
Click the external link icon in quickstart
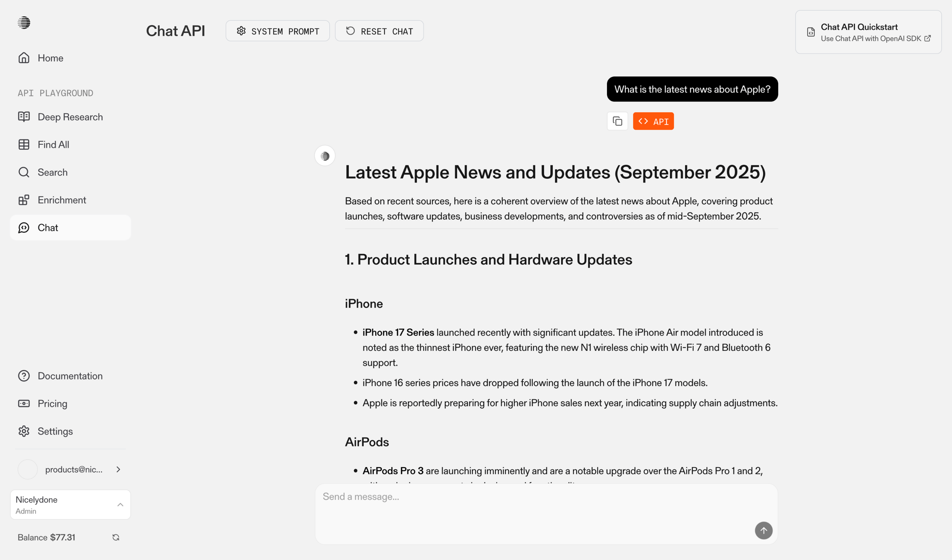coord(927,38)
